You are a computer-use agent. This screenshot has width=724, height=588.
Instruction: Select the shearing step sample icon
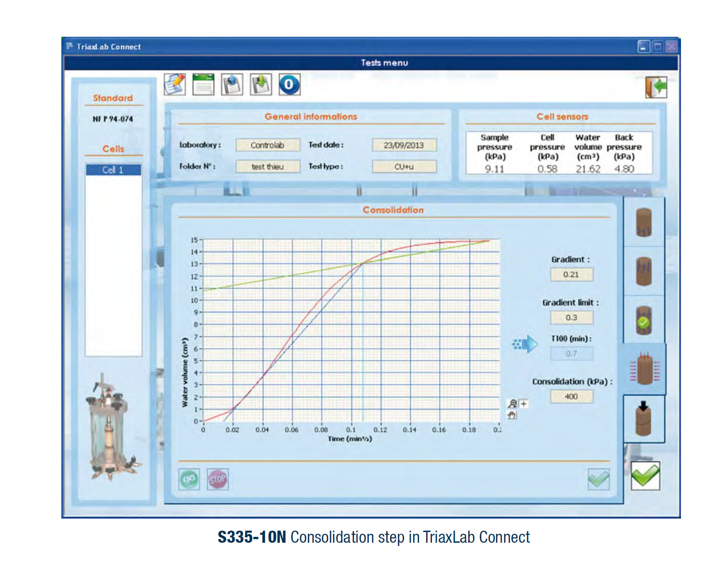point(644,419)
